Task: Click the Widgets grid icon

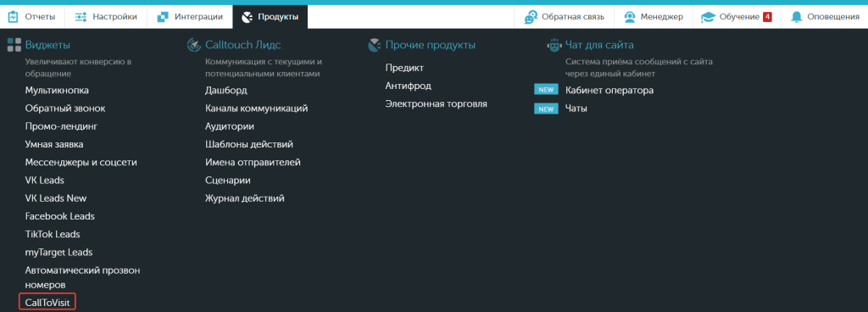Action: click(x=14, y=45)
